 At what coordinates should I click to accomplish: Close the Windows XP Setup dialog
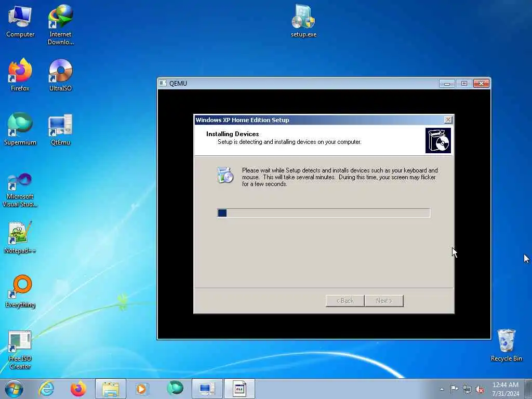tap(448, 120)
